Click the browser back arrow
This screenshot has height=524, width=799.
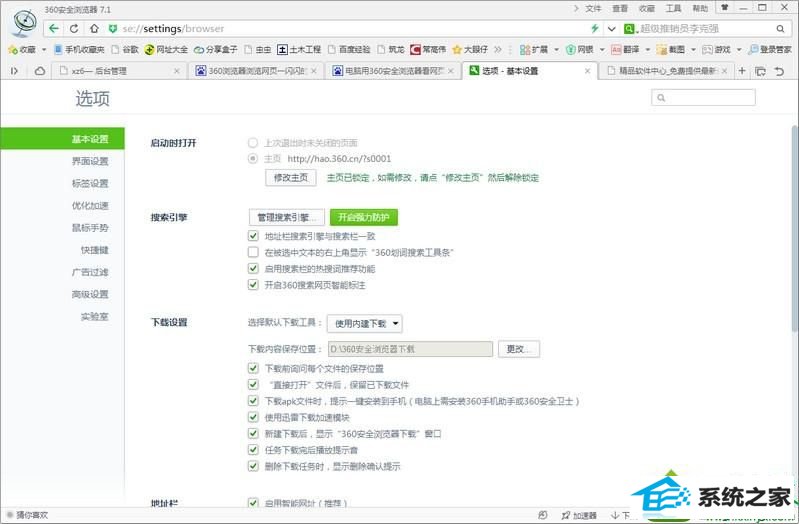point(54,29)
